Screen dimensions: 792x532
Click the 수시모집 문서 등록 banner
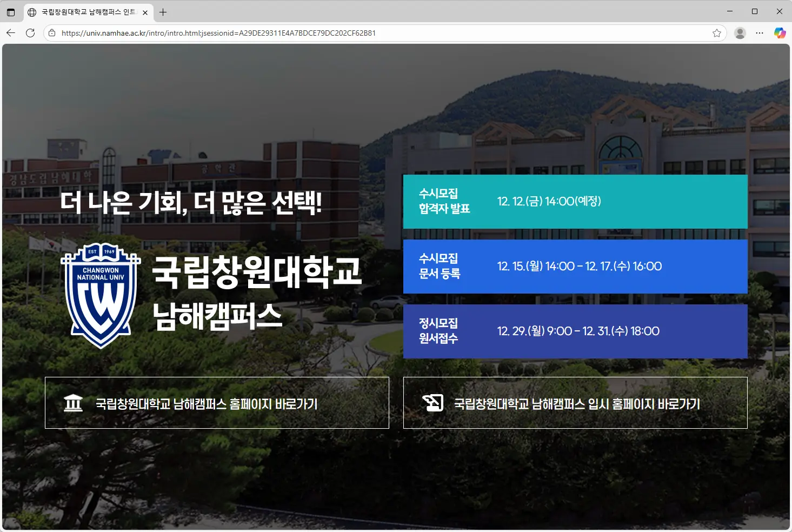point(575,267)
